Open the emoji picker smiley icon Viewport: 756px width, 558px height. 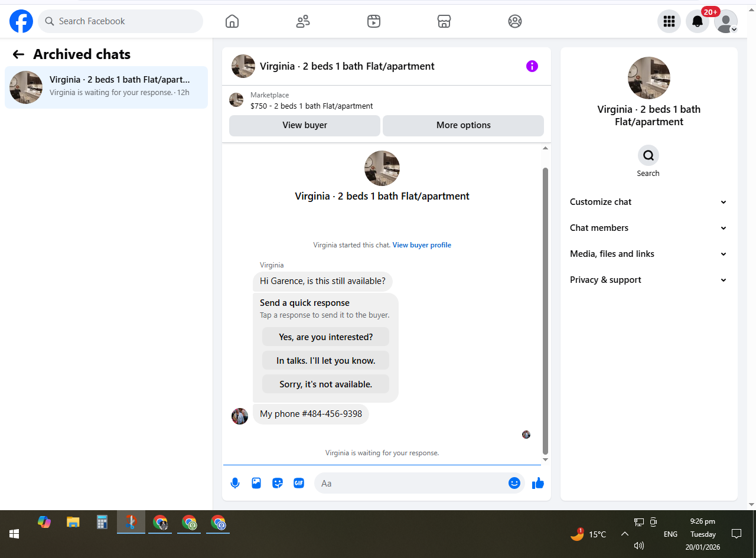pos(514,483)
